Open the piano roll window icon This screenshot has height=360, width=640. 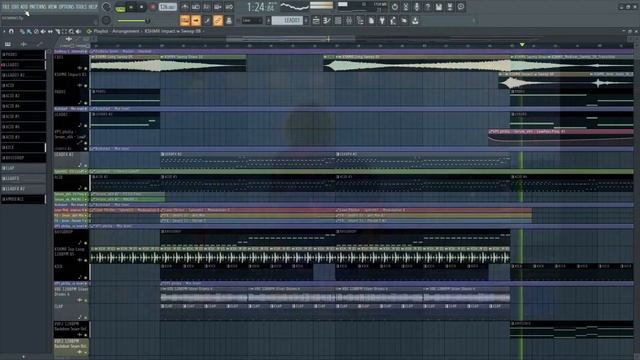coord(327,20)
